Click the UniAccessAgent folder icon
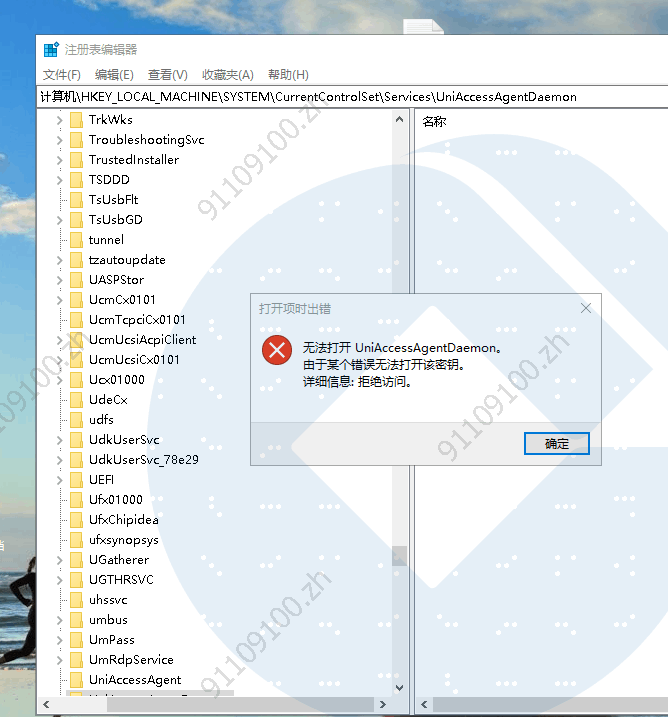 [x=76, y=680]
